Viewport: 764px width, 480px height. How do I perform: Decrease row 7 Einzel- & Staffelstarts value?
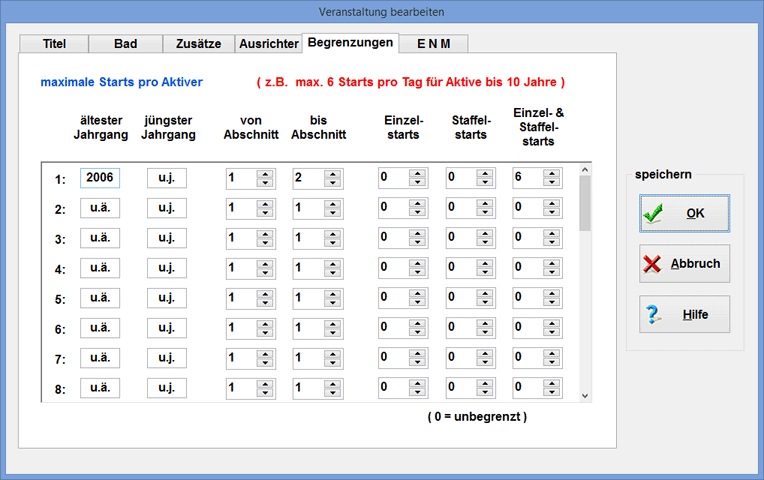[551, 363]
